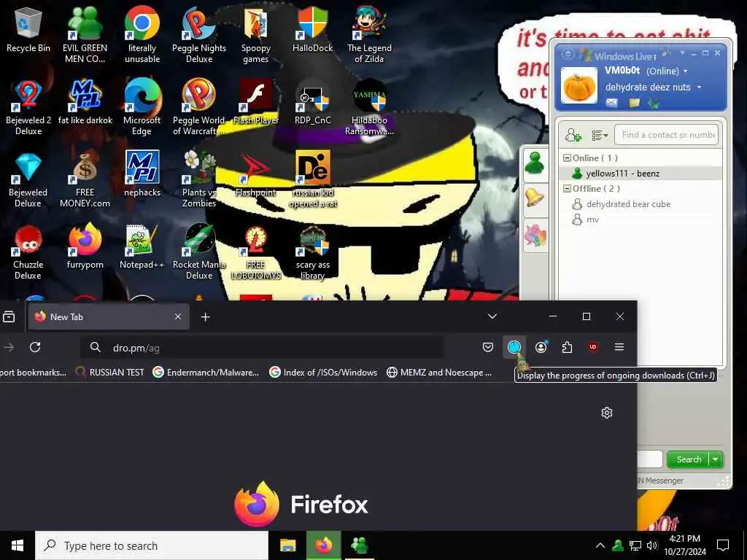Open the Firefox account button
Viewport: 747px width, 560px height.
click(541, 347)
